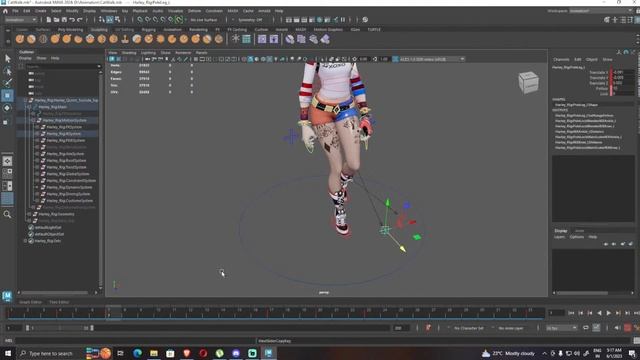This screenshot has height=360, width=640.
Task: Toggle snap to points
Action: (156, 20)
